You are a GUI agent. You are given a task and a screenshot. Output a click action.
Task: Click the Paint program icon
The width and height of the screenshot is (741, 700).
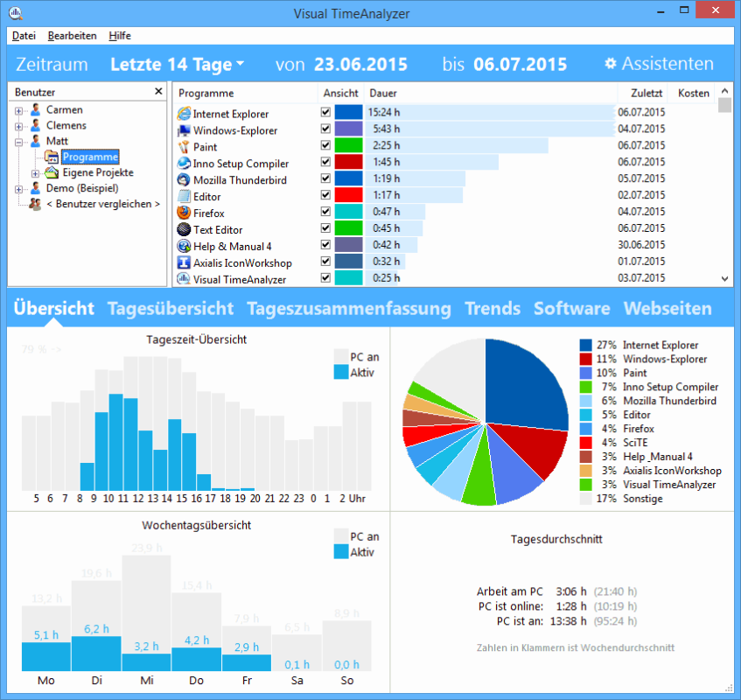click(184, 146)
